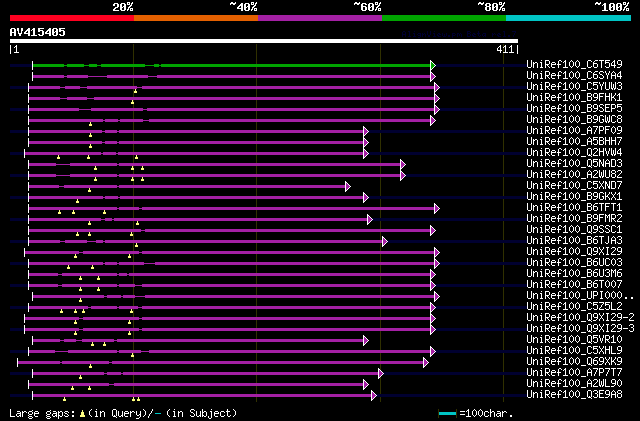Click the UniRef100_Q69XK9 label
This screenshot has width=640, height=421.
[x=574, y=362]
